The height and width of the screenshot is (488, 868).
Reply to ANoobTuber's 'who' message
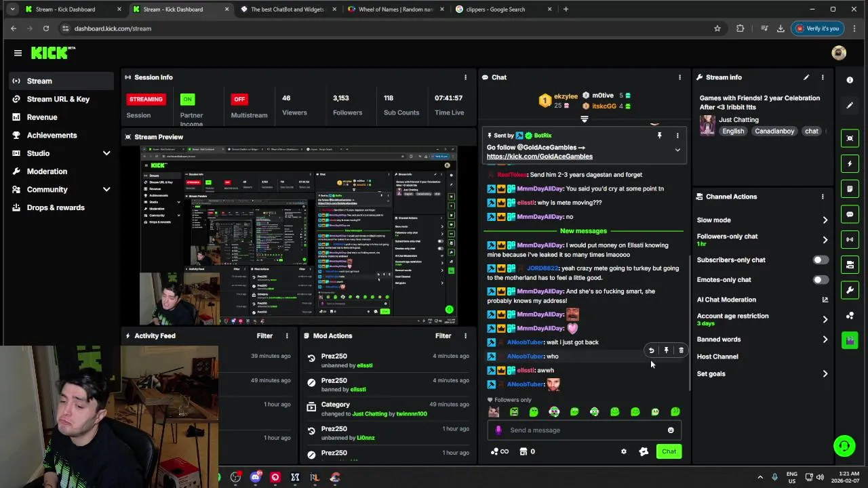[x=651, y=350]
